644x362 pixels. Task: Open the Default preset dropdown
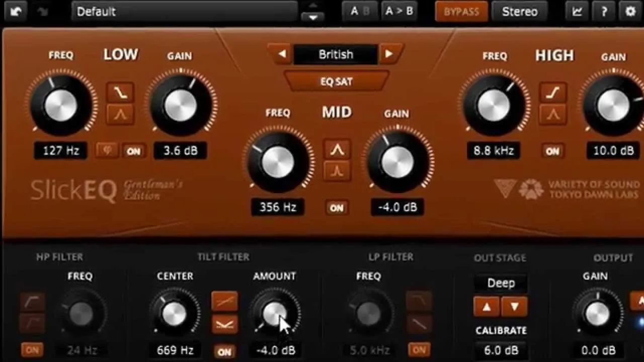pos(185,11)
